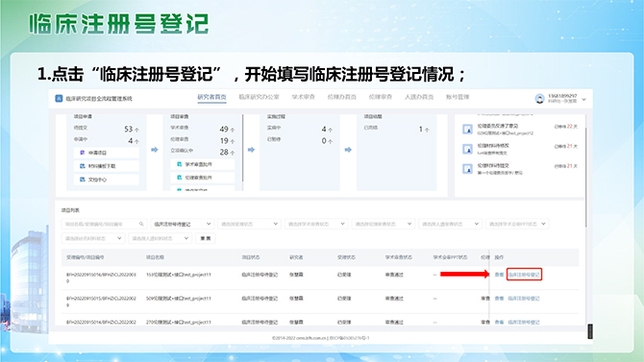Click 查看 link in second project row

[x=499, y=299]
